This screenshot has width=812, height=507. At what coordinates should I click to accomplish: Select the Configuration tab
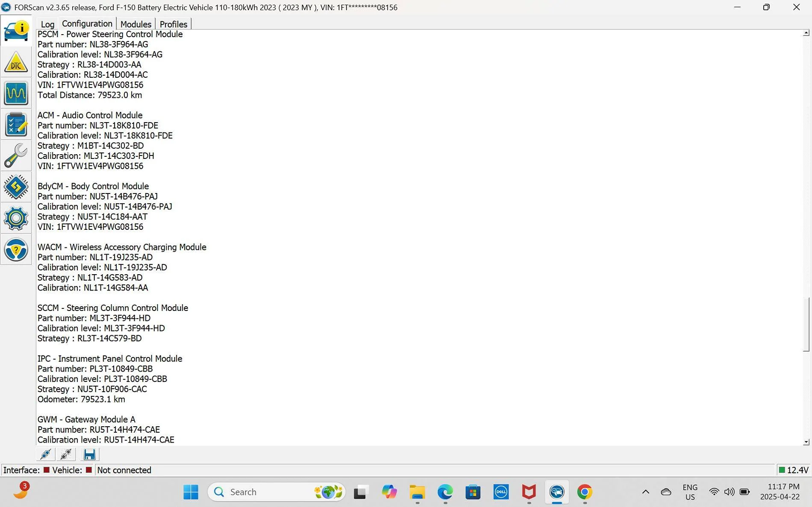click(87, 24)
